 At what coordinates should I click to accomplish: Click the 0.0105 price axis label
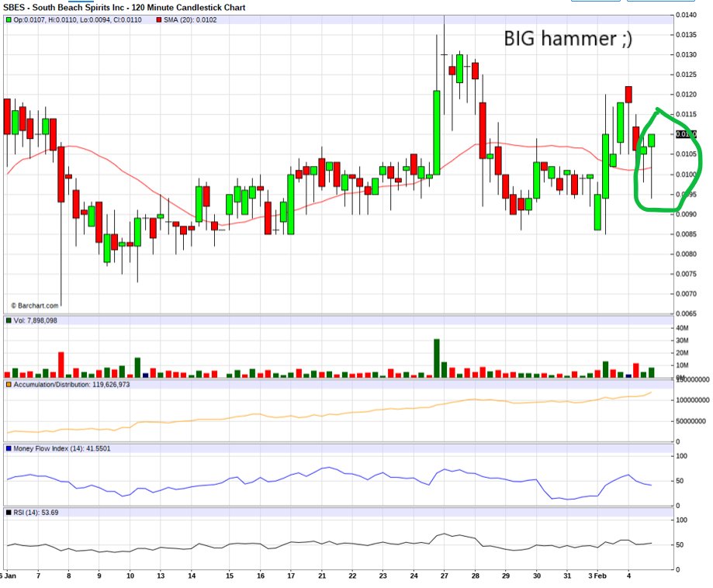point(686,154)
